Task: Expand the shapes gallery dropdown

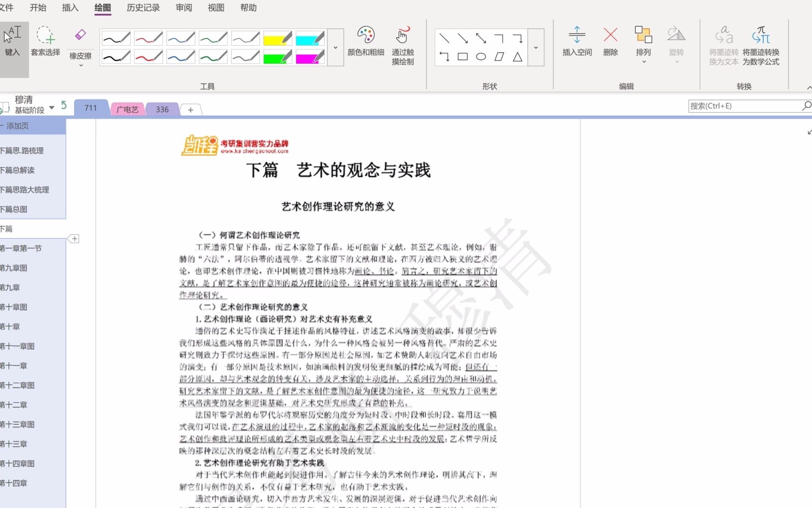Action: point(536,48)
